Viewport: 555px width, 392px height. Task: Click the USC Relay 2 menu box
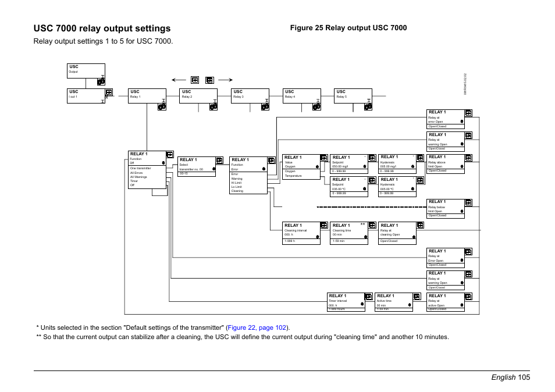198,96
